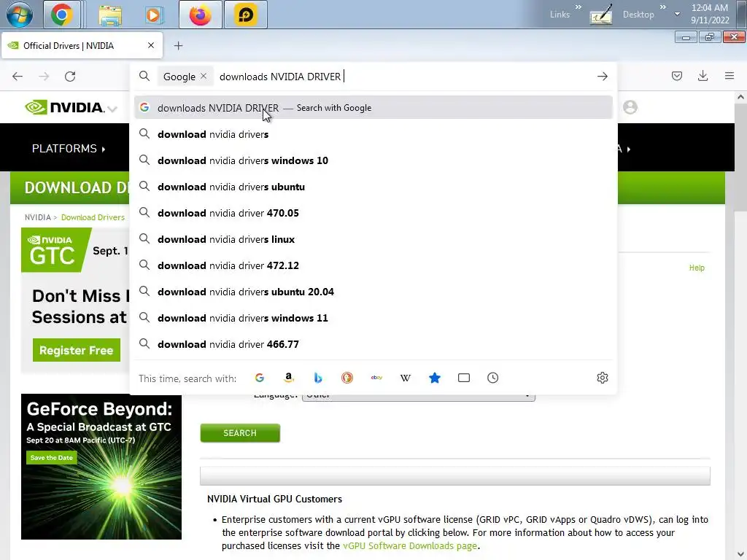The height and width of the screenshot is (560, 747).
Task: Expand the Links toolbar chevron
Action: pyautogui.click(x=578, y=7)
